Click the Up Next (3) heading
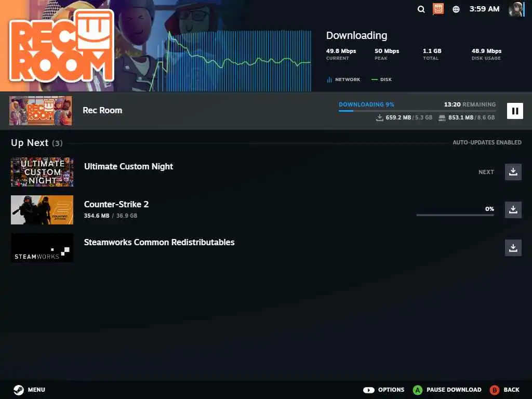Image resolution: width=532 pixels, height=399 pixels. click(37, 143)
